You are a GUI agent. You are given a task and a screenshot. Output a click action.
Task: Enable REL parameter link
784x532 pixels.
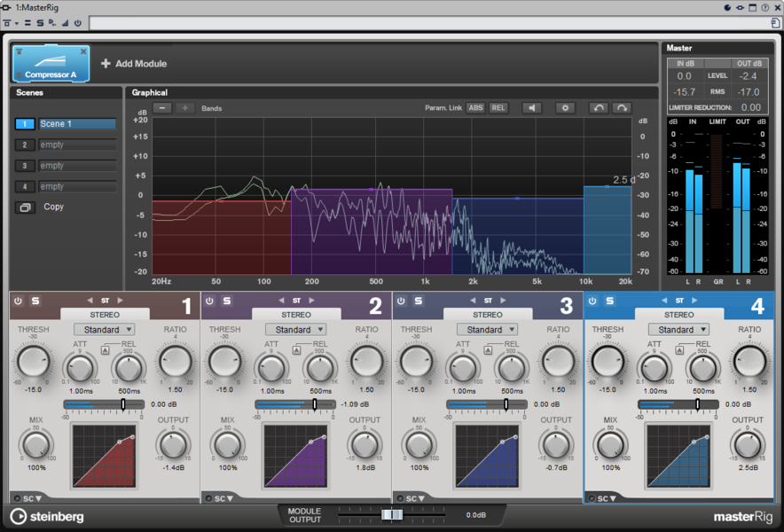coord(498,108)
